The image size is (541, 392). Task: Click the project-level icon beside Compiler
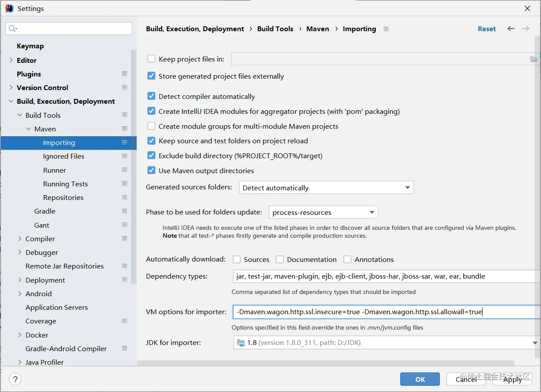(124, 239)
